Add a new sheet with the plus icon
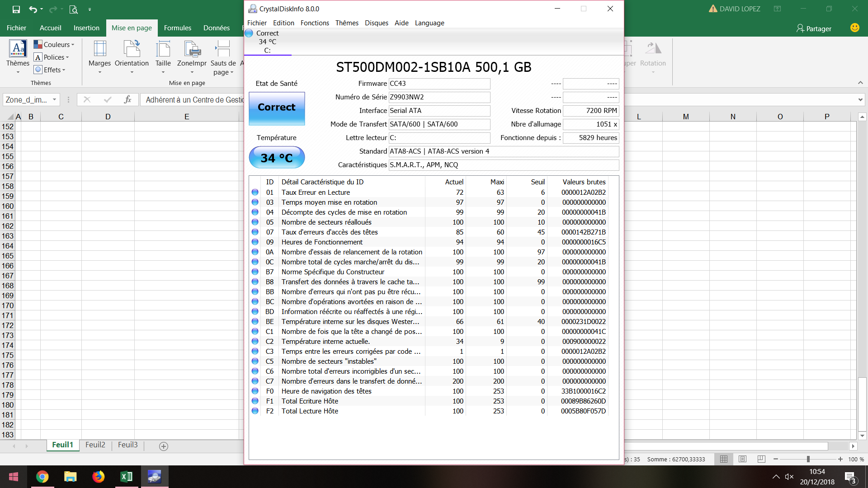 (x=164, y=446)
